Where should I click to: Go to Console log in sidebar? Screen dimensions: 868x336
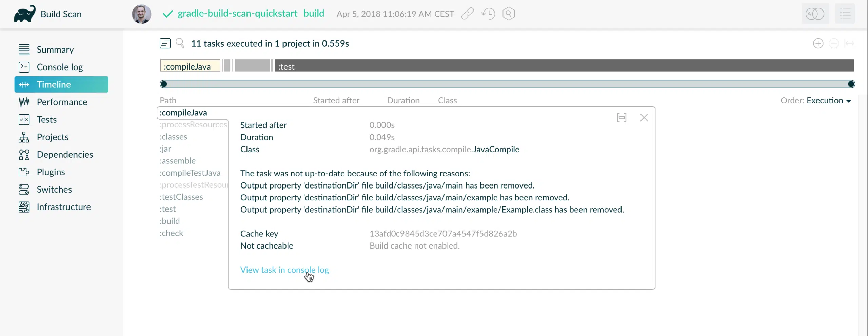(x=60, y=67)
